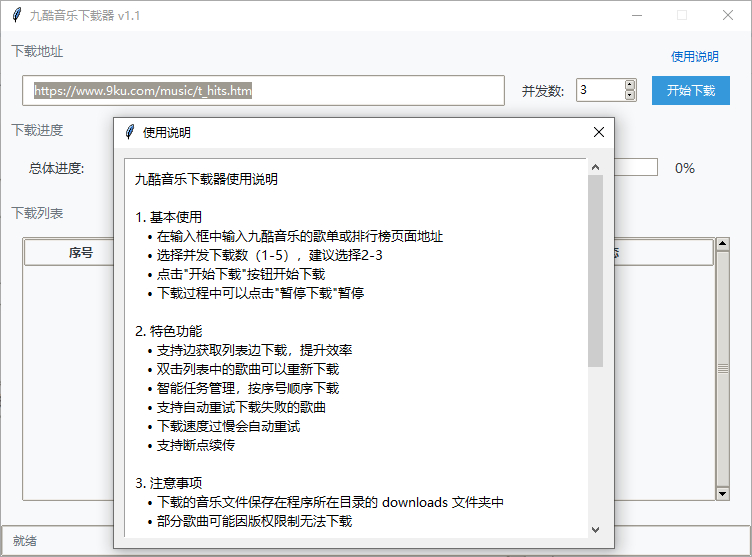This screenshot has width=752, height=557.
Task: Decrease 并发数 with the down arrow
Action: click(x=630, y=96)
